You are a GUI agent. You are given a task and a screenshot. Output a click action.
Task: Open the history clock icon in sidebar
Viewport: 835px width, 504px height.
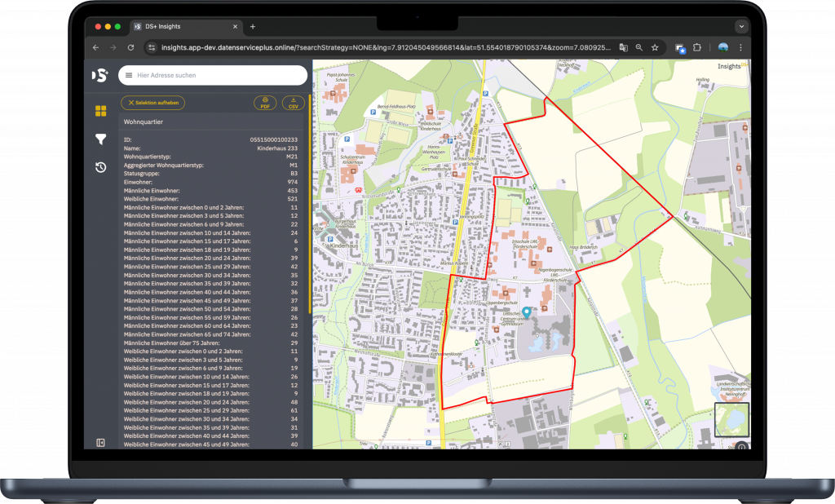coord(100,167)
